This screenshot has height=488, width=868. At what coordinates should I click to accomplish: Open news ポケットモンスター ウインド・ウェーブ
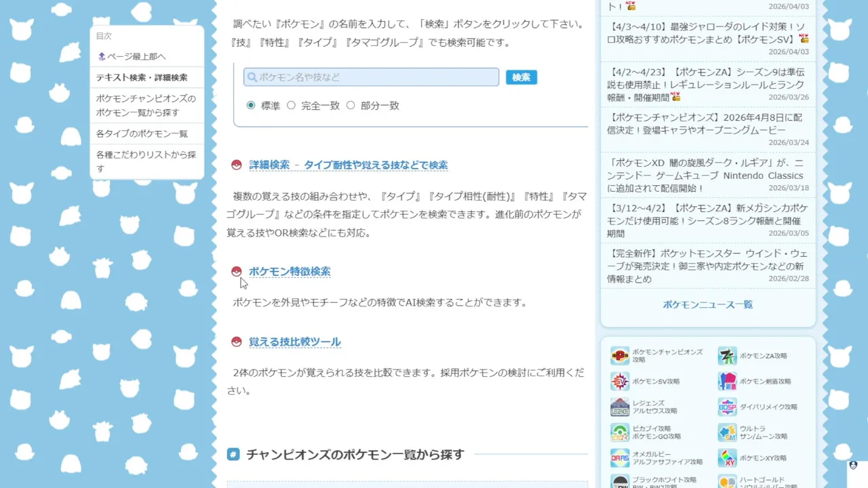click(x=708, y=266)
